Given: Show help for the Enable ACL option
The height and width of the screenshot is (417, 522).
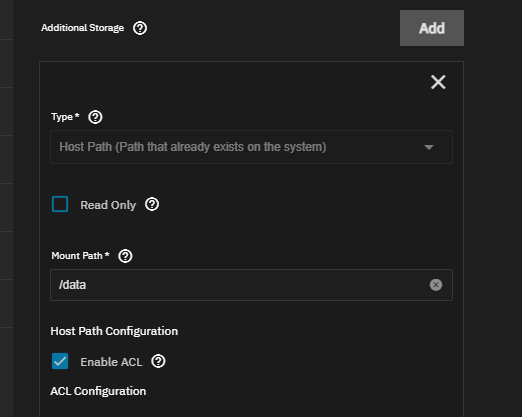Looking at the screenshot, I should 158,361.
